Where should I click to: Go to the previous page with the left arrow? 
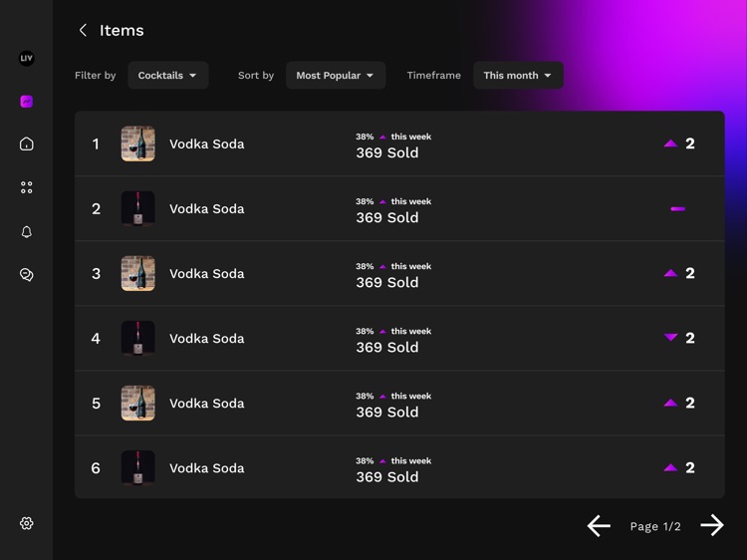point(599,526)
